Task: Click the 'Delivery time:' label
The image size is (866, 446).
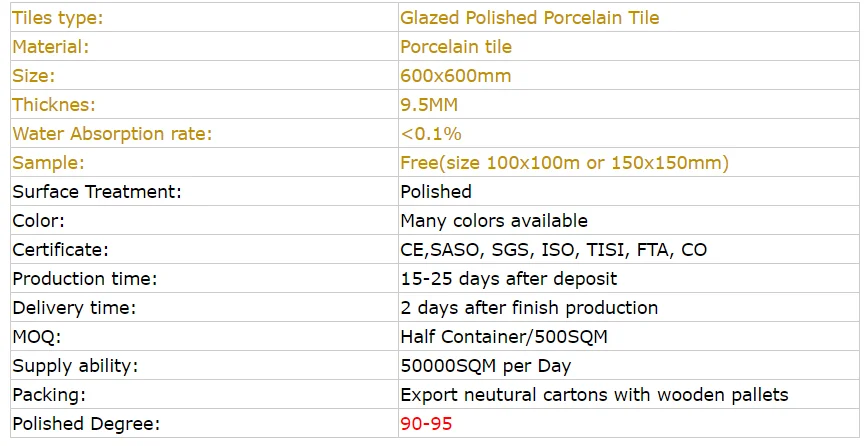Action: tap(74, 308)
